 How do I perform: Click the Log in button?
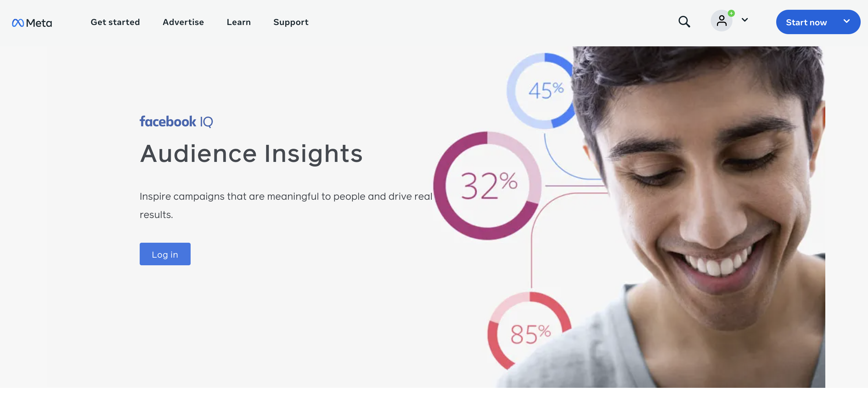pyautogui.click(x=165, y=254)
